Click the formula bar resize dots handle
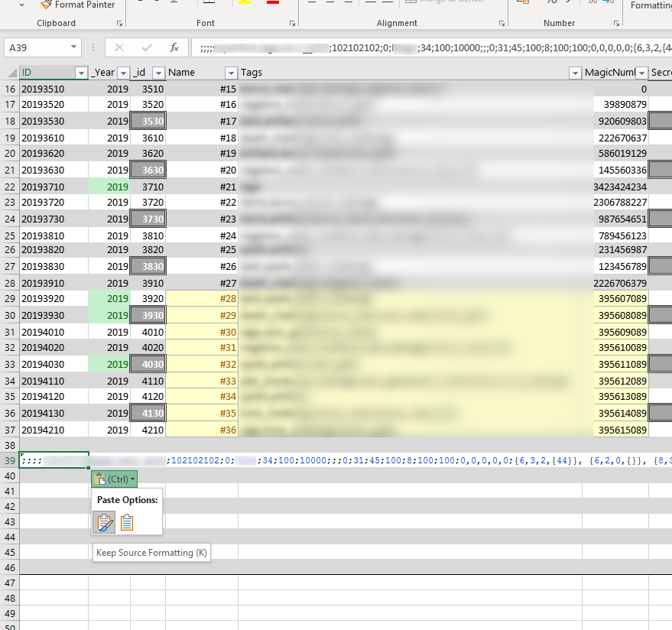 [93, 47]
